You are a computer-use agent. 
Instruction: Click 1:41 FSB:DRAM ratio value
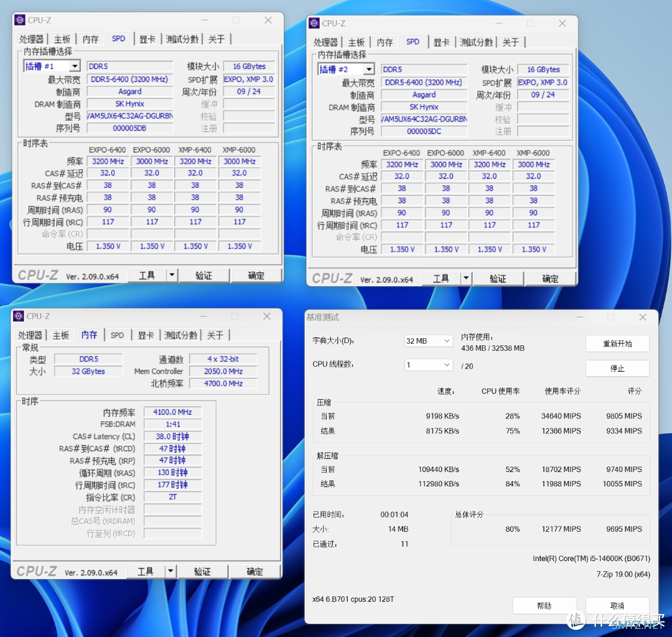(x=173, y=424)
